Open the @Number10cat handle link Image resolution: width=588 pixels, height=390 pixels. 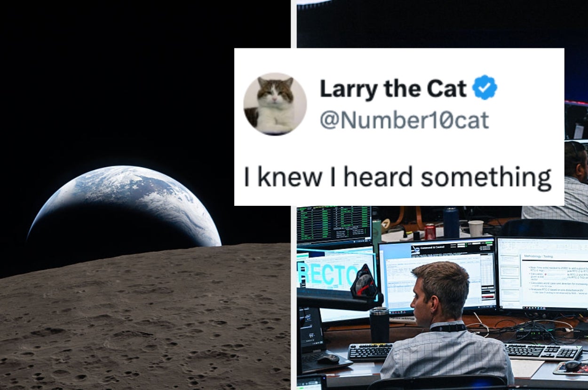point(405,120)
